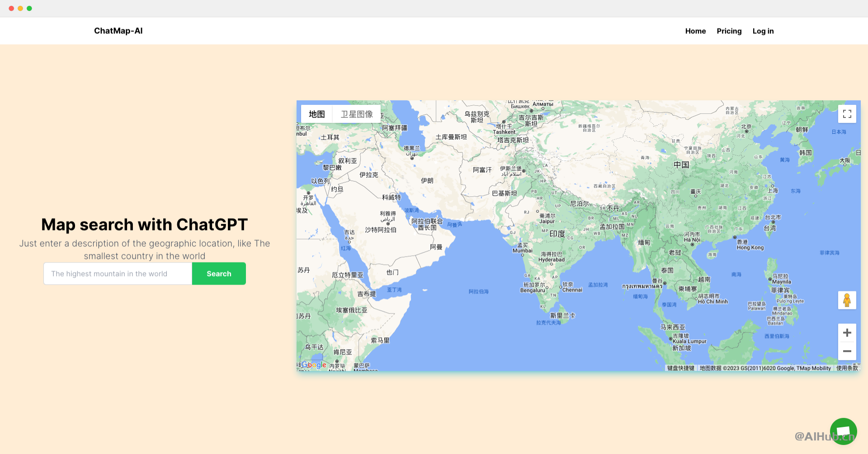Open 使用条款 terms of use link

(847, 368)
